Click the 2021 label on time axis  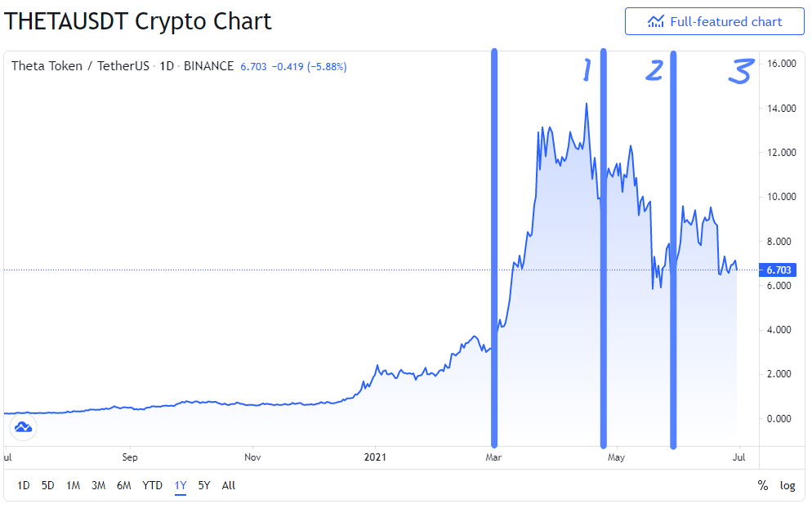coord(375,457)
